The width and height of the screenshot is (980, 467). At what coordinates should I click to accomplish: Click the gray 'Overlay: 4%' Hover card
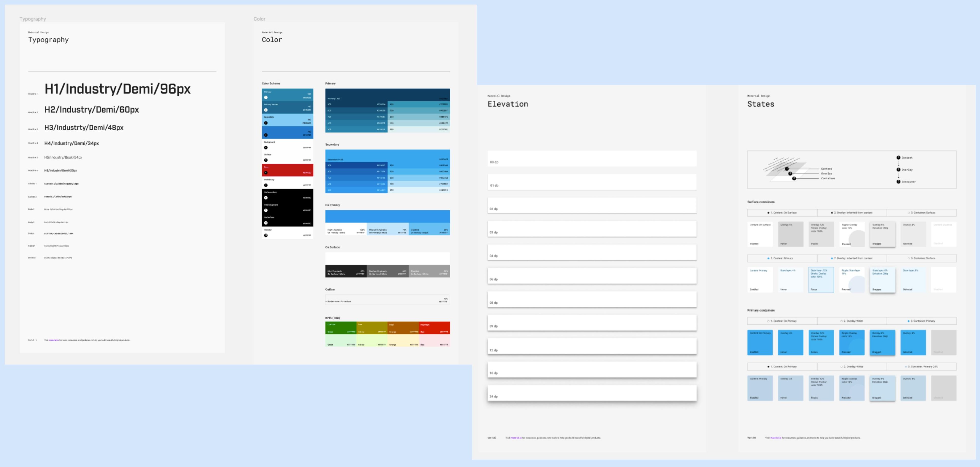coord(791,234)
